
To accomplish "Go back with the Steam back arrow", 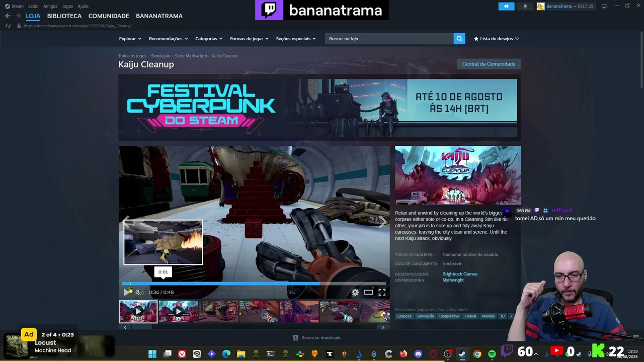I will click(8, 16).
